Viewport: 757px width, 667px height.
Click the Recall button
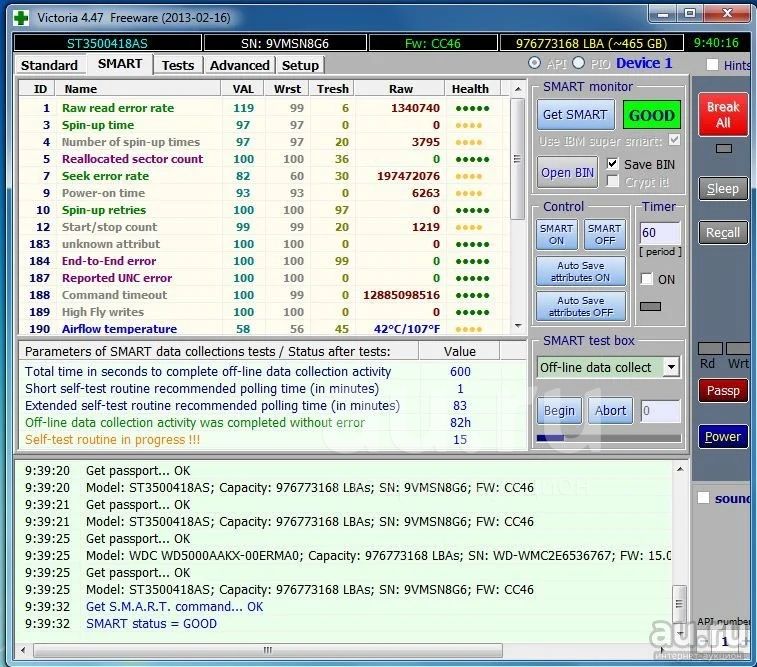tap(723, 233)
